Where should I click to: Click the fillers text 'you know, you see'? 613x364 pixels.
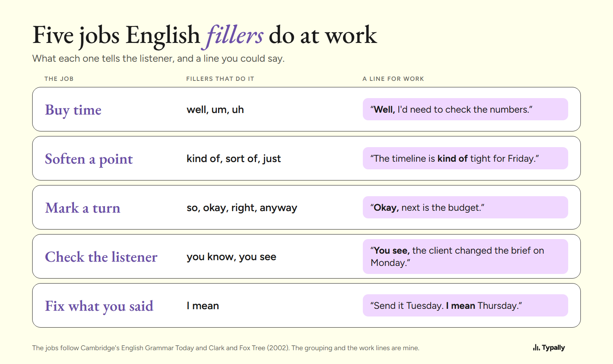(x=231, y=257)
